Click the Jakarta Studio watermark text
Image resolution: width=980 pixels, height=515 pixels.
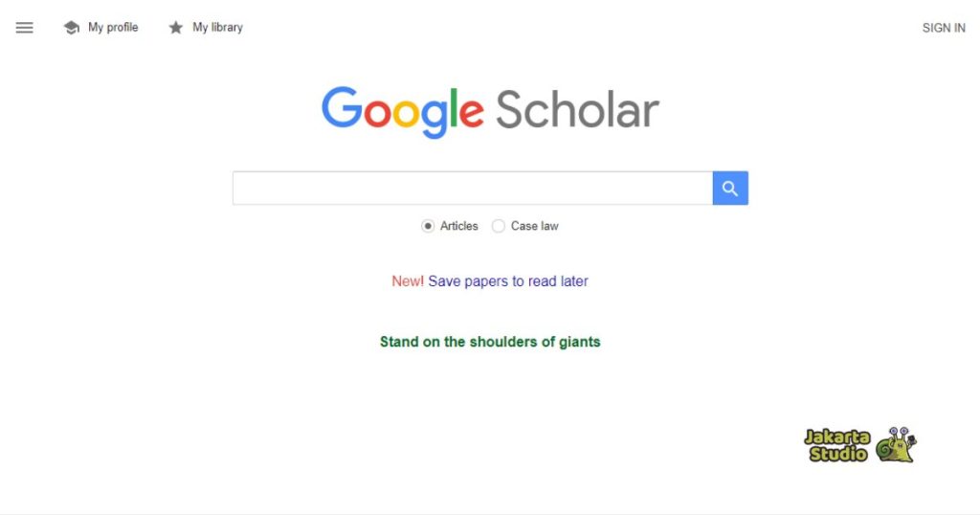[x=837, y=446]
